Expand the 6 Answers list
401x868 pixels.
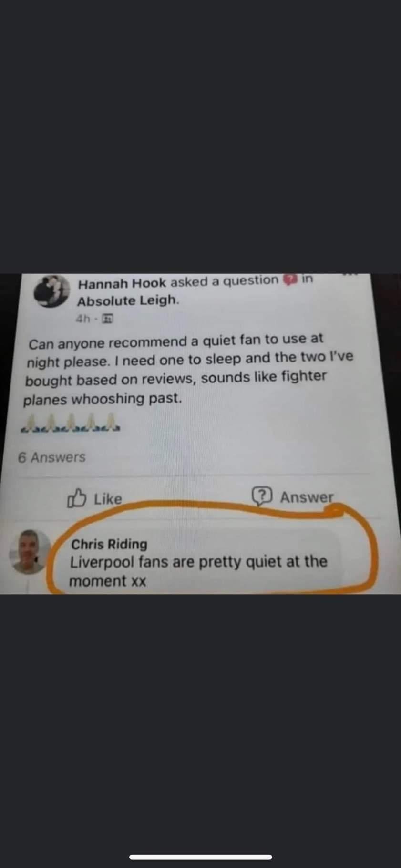(51, 457)
